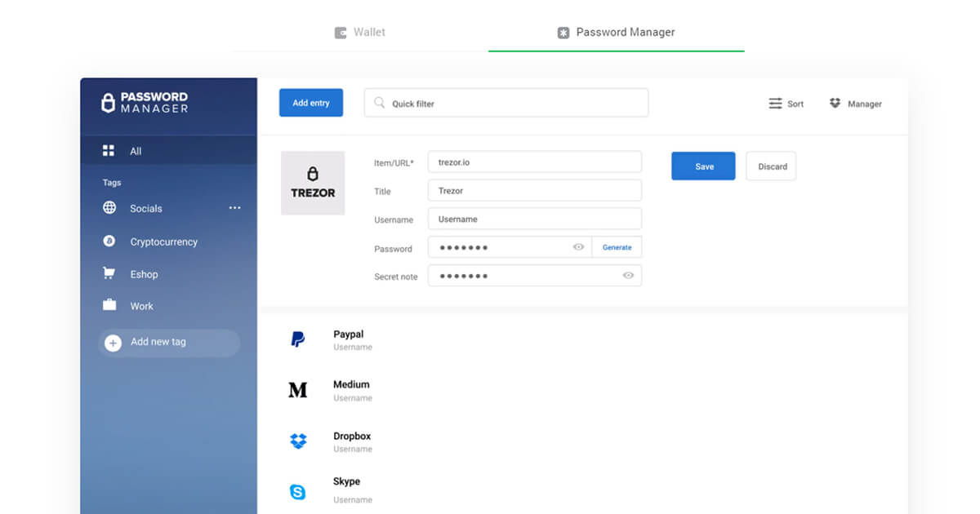The width and height of the screenshot is (980, 514).
Task: Click the Wallet tab icon
Action: pyautogui.click(x=341, y=33)
